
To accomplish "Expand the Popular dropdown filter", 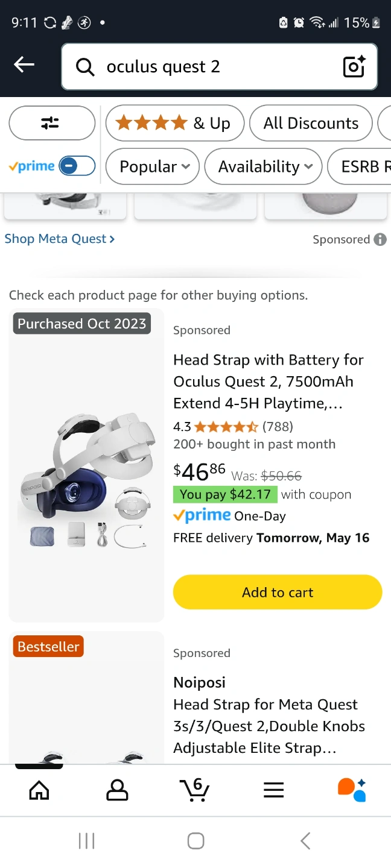I will click(x=153, y=166).
